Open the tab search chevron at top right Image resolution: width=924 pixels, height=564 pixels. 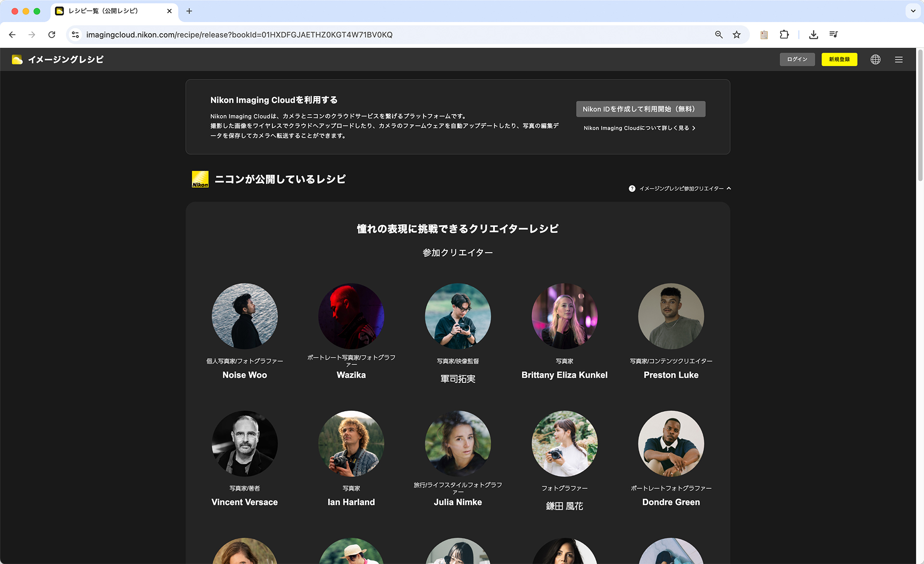(x=913, y=11)
